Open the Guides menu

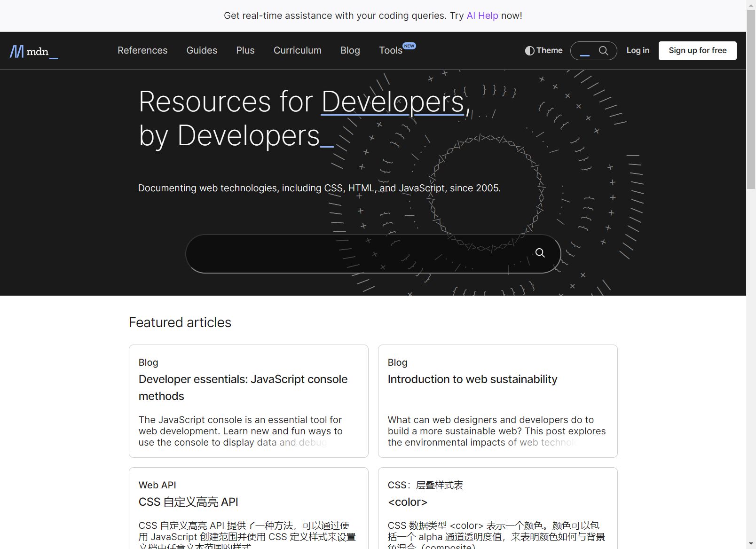coord(202,50)
